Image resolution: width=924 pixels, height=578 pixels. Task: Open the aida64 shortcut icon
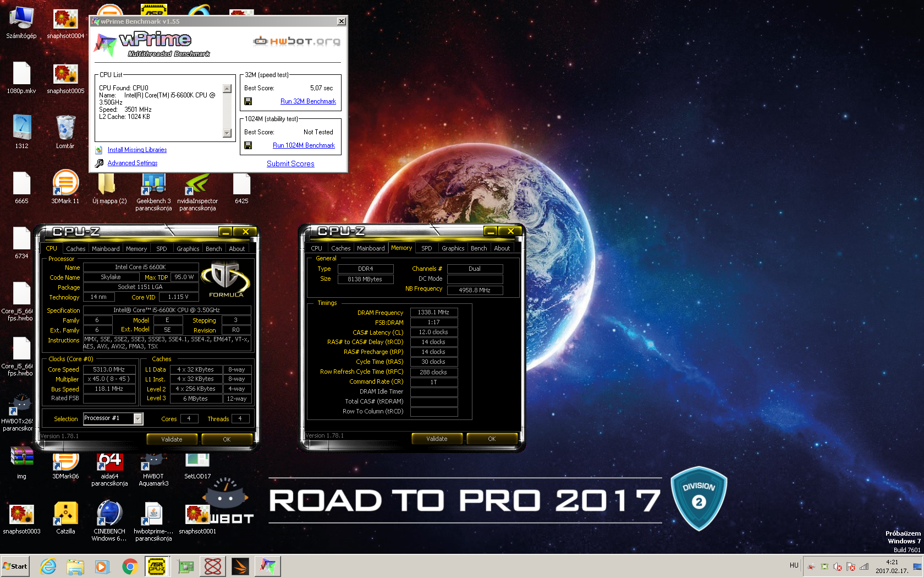(109, 470)
